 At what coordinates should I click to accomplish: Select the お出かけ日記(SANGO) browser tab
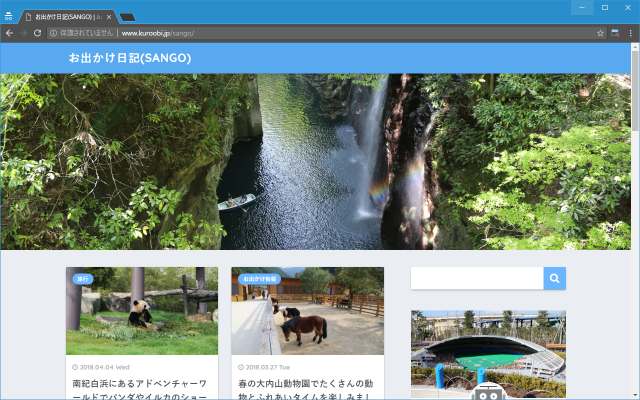68,17
